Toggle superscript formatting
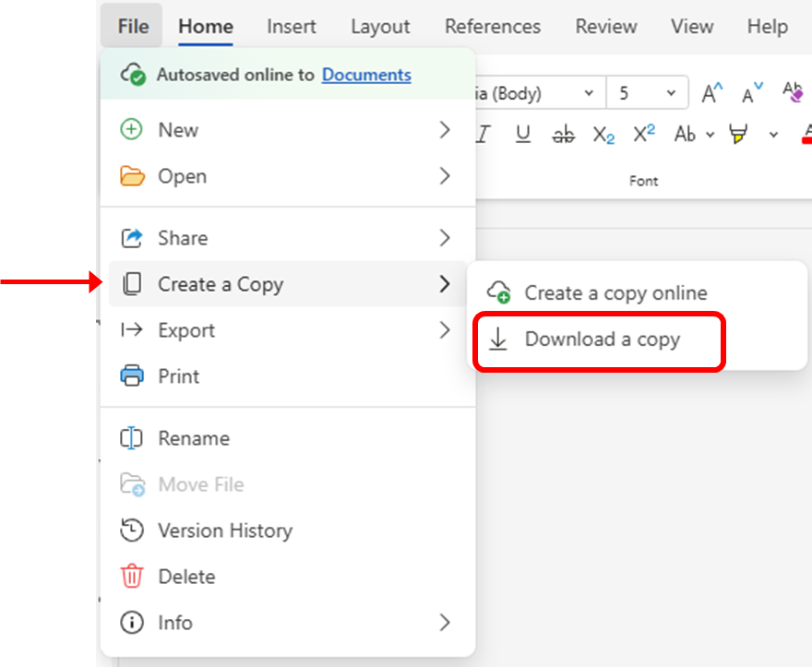Viewport: 812px width, 667px height. tap(644, 134)
